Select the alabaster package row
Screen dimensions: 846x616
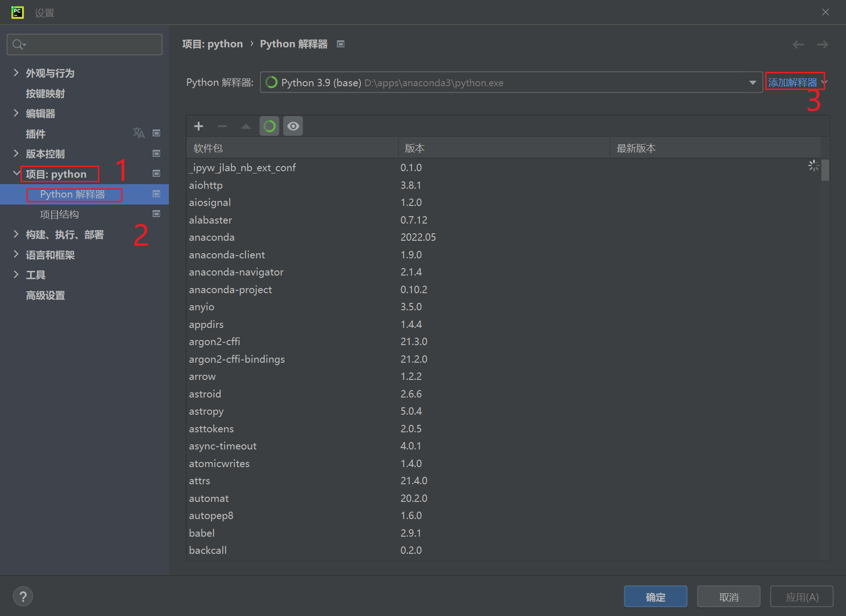(x=503, y=220)
